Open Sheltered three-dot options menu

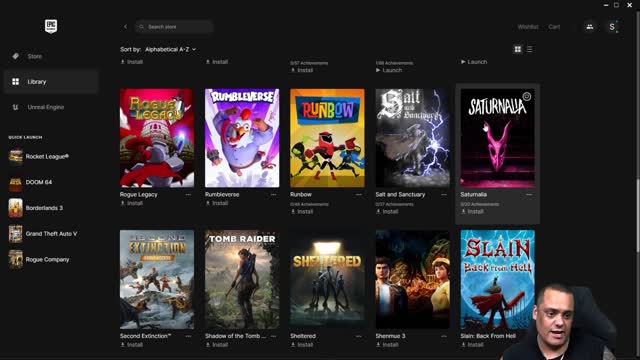tap(359, 336)
